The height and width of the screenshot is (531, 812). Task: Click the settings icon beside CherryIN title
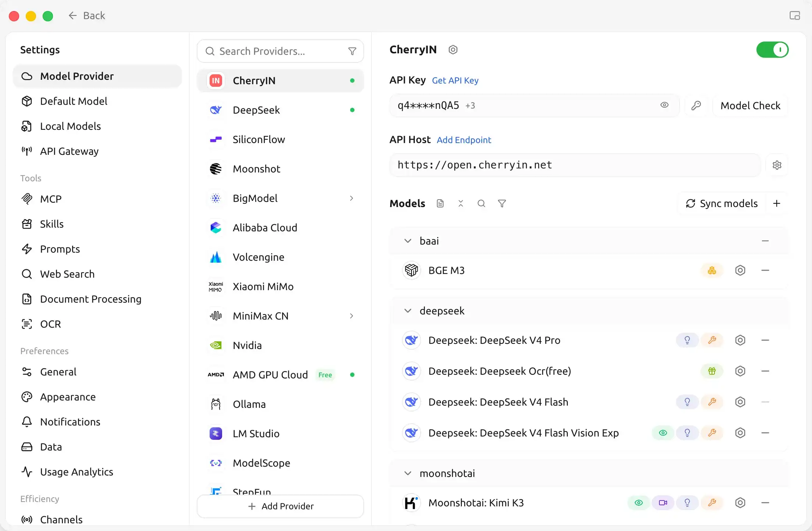[453, 50]
